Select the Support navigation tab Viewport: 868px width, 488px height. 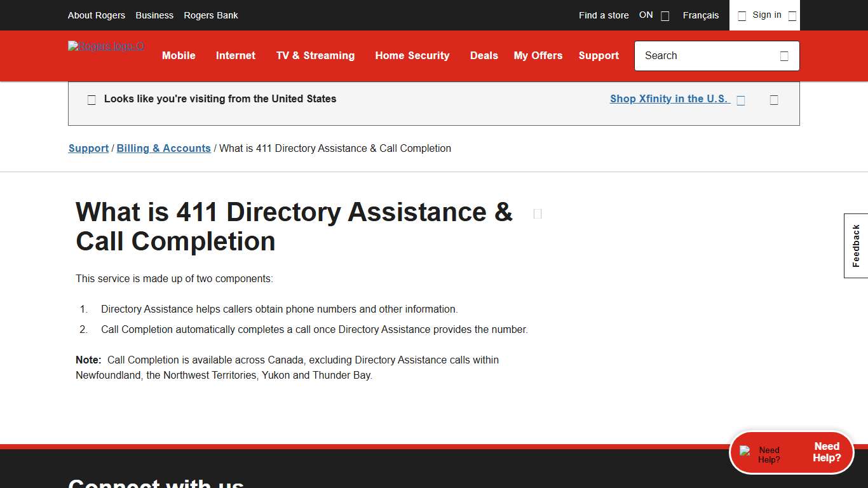(x=599, y=56)
